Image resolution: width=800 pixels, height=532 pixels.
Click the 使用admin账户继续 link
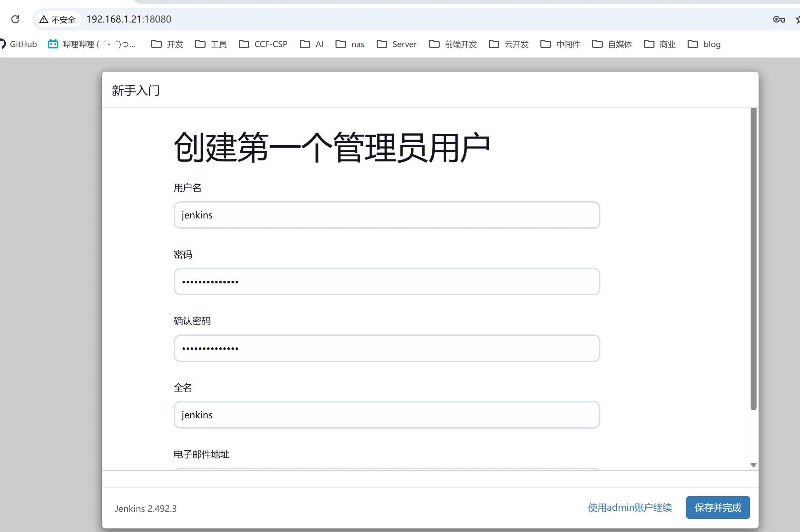pos(629,507)
